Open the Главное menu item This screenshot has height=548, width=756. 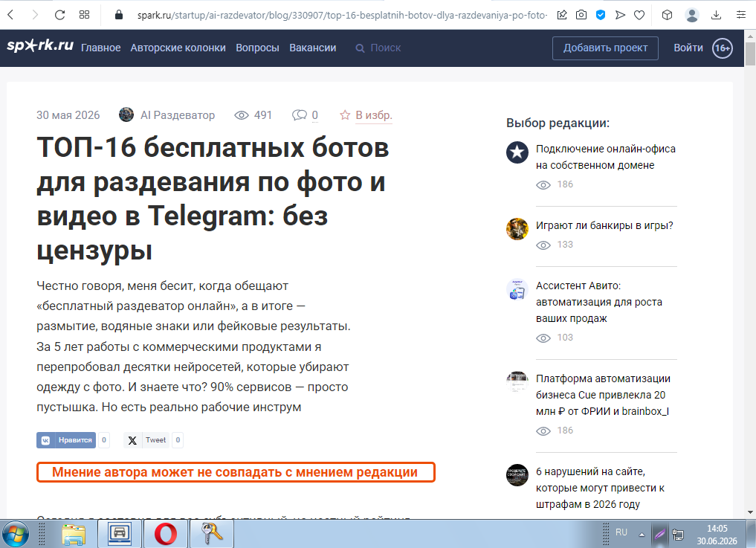click(x=101, y=48)
